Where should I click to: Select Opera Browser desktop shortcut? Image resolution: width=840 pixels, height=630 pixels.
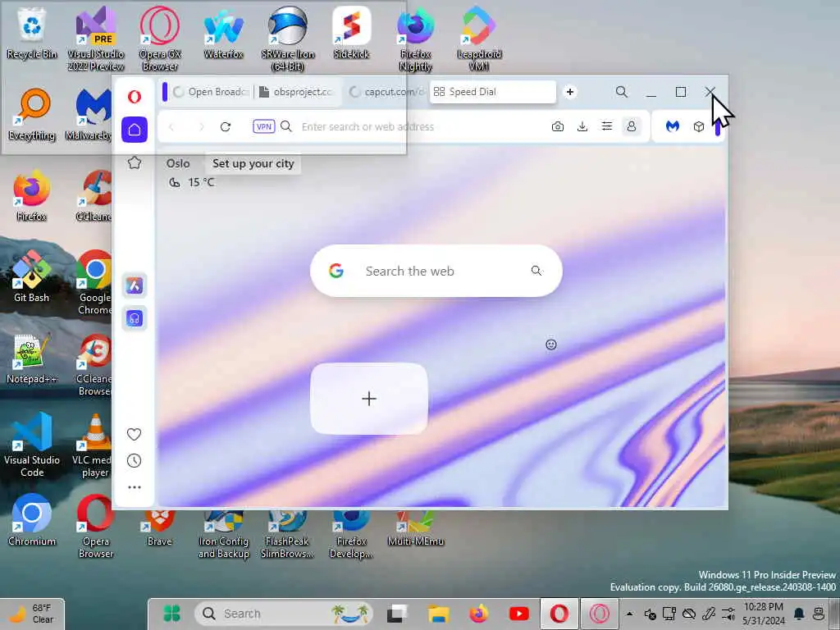click(95, 527)
